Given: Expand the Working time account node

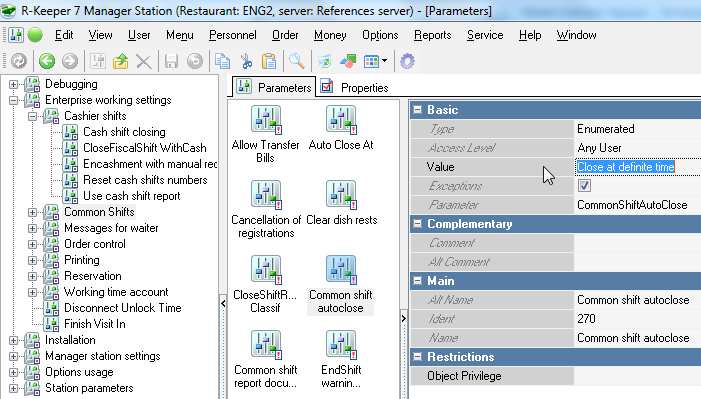Looking at the screenshot, I should (x=32, y=293).
